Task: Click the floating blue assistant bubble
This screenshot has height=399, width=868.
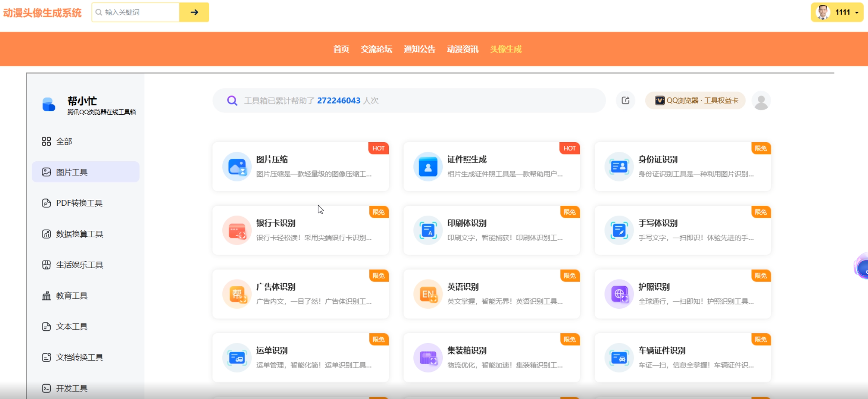Action: click(x=862, y=268)
